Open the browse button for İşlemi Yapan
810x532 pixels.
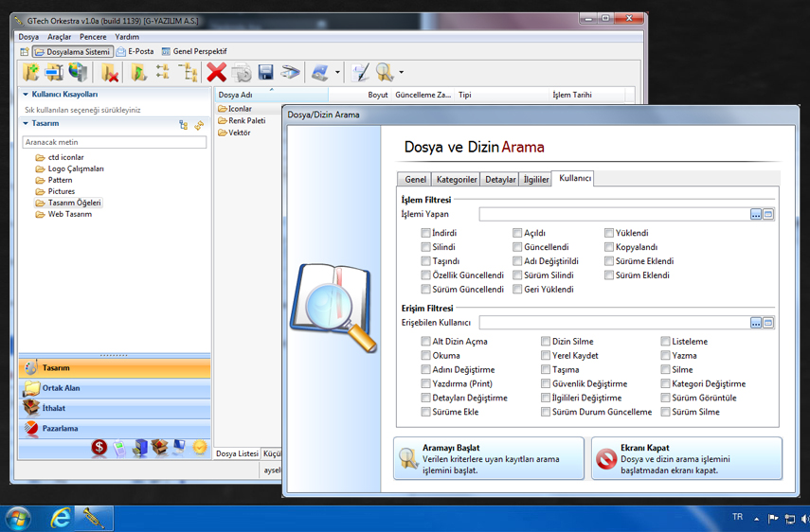pyautogui.click(x=755, y=215)
